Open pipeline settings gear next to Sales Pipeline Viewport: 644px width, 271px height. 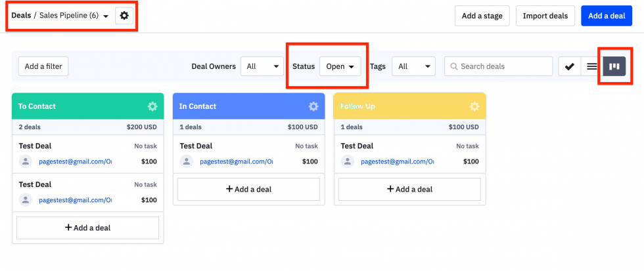124,16
